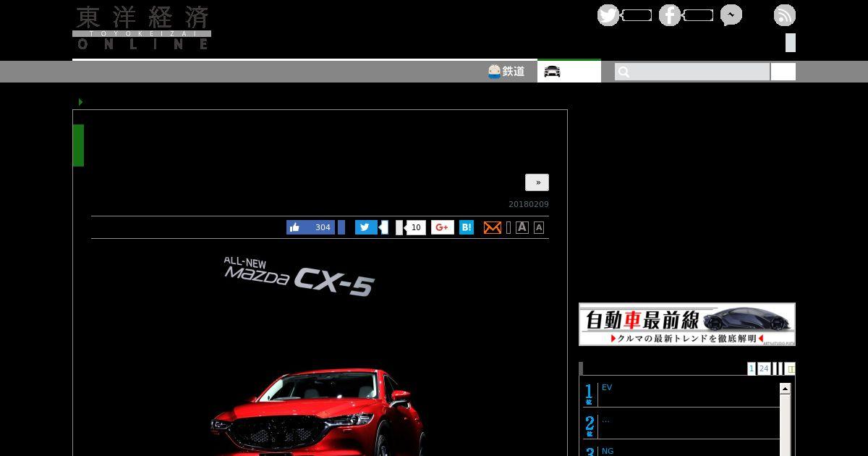Open the Toyo Keizai Online logo homepage

pyautogui.click(x=142, y=28)
